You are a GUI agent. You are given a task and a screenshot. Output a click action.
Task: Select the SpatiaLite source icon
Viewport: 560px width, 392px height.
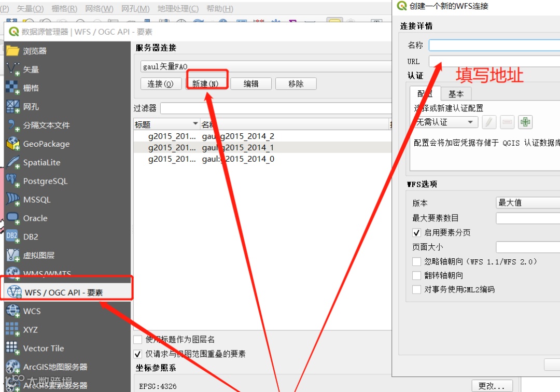coord(13,162)
